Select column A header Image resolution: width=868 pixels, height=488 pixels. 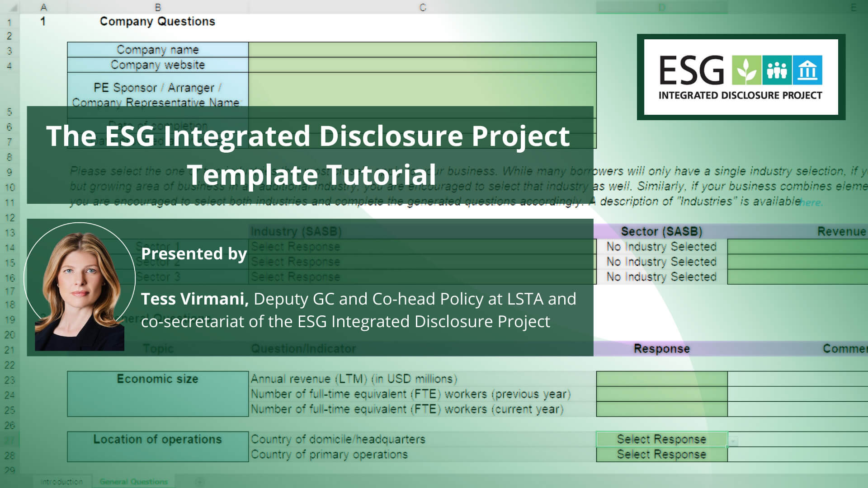click(x=43, y=7)
